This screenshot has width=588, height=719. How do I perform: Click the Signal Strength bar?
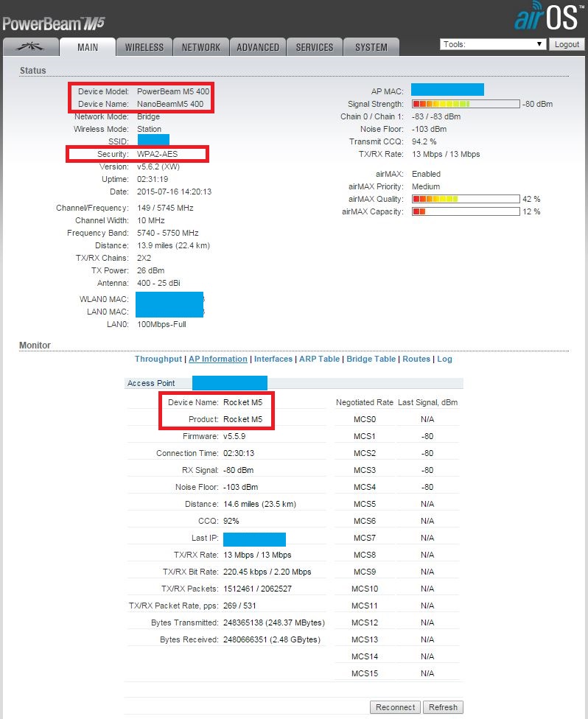466,104
